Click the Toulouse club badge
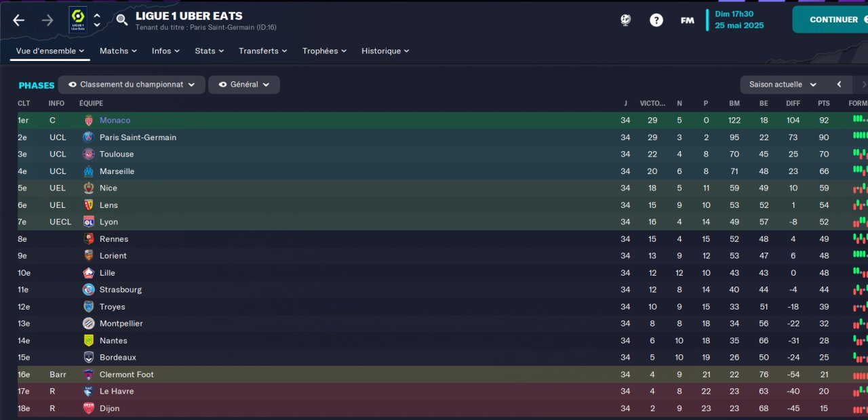Image resolution: width=868 pixels, height=420 pixels. [x=89, y=154]
